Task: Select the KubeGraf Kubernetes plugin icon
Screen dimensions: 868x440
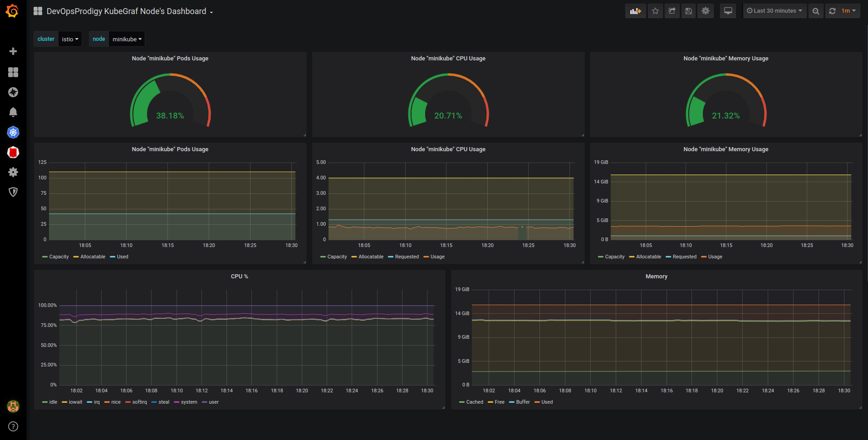Action: coord(13,132)
